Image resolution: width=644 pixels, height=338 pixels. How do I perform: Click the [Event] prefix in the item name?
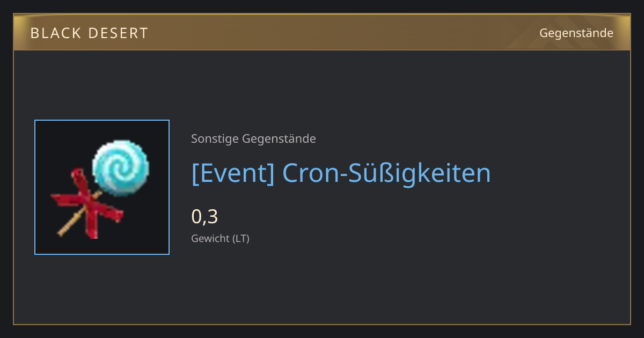(233, 173)
